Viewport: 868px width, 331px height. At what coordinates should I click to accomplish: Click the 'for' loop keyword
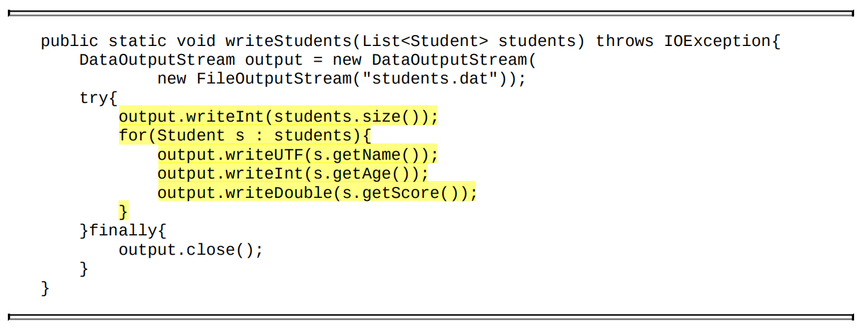pyautogui.click(x=133, y=135)
